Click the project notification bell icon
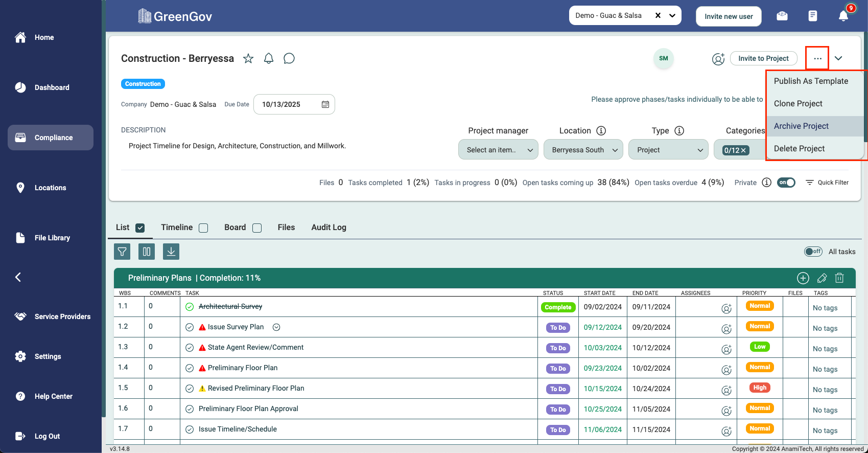Screen dimensions: 868x453 [x=269, y=58]
